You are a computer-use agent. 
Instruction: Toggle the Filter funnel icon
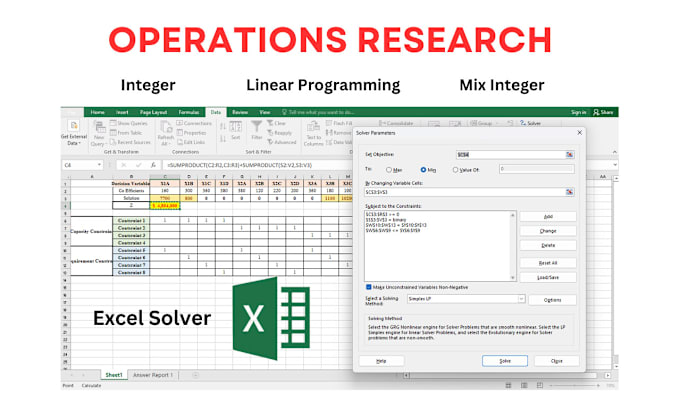pyautogui.click(x=256, y=127)
